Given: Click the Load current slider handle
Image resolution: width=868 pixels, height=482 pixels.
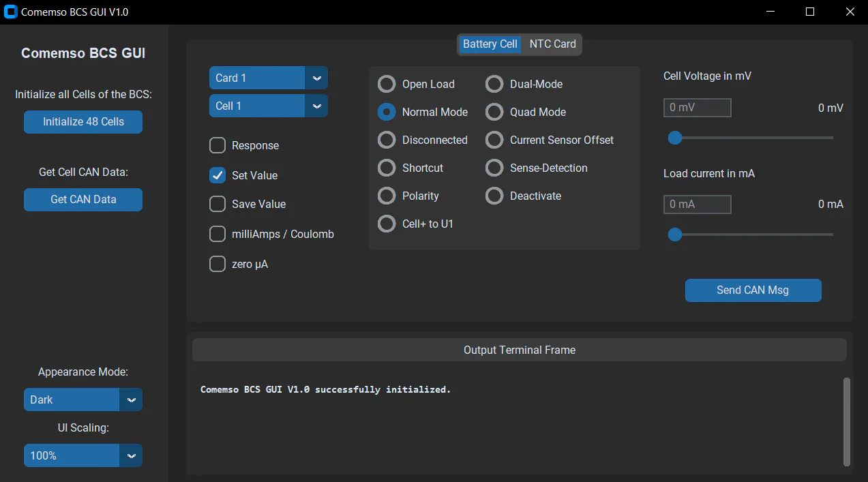Looking at the screenshot, I should 675,235.
